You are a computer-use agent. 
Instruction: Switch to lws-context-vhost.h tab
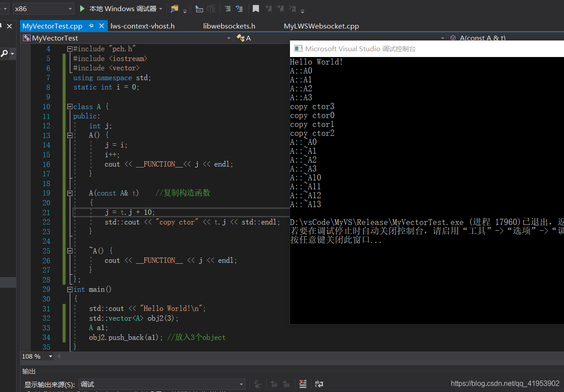coord(143,26)
